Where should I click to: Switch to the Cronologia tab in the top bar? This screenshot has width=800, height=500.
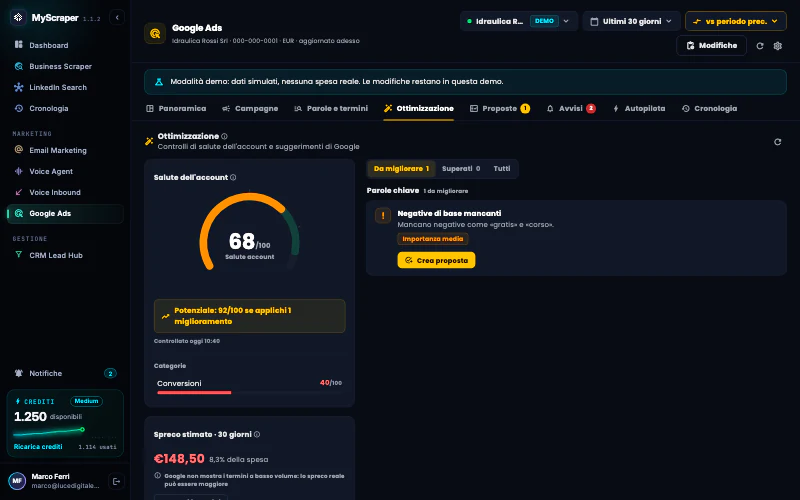pos(709,108)
